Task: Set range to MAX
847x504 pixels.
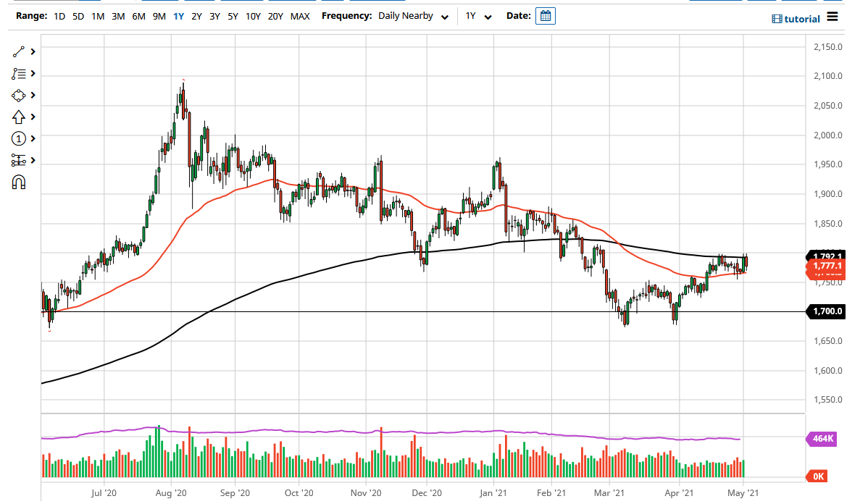Action: tap(300, 16)
